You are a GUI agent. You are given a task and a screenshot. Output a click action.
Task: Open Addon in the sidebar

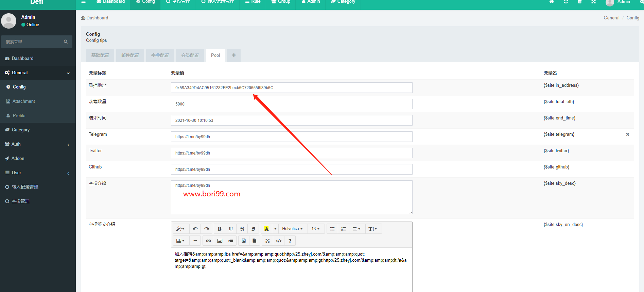(x=38, y=159)
